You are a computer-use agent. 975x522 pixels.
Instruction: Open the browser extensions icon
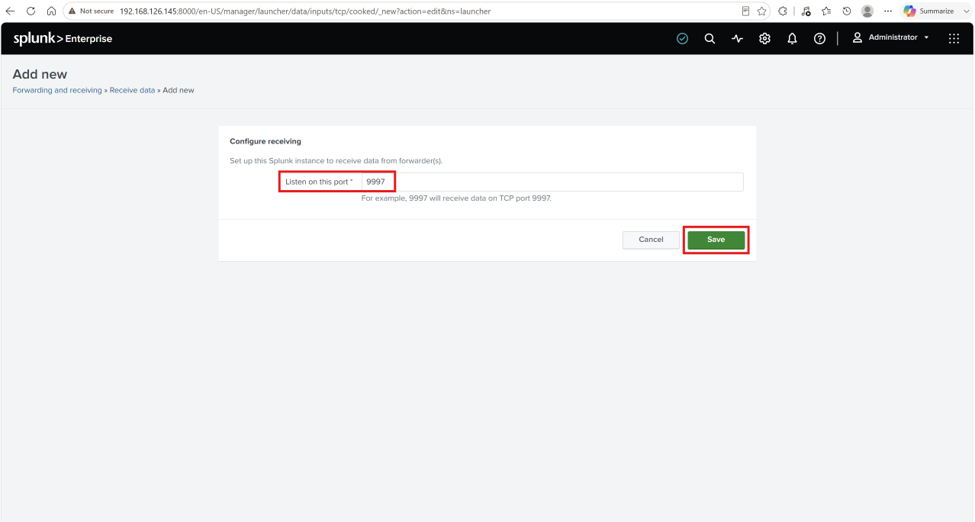coord(783,11)
